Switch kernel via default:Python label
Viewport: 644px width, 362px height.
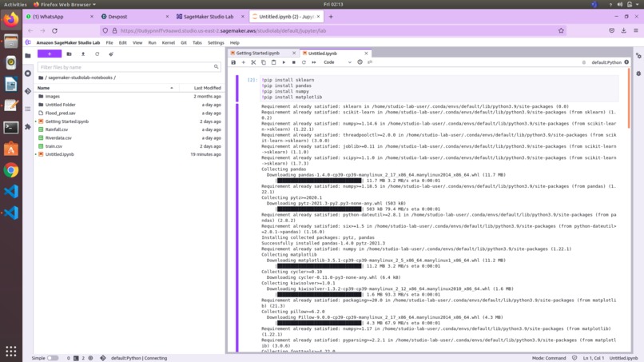click(606, 62)
